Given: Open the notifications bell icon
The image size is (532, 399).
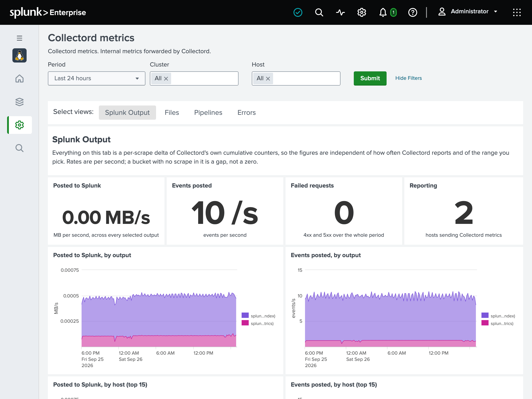Looking at the screenshot, I should 383,12.
